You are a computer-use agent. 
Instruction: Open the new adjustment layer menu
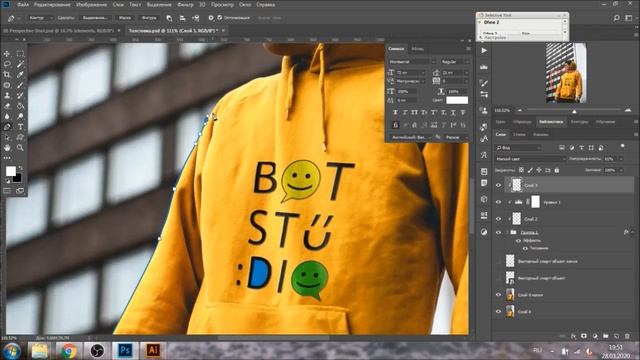coord(595,336)
